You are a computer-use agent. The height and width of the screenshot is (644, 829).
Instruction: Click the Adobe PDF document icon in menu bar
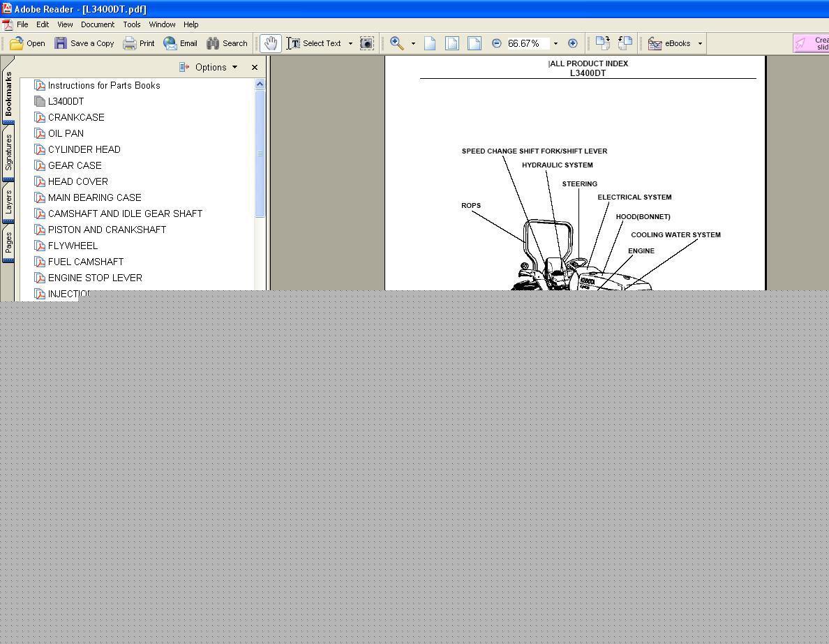coord(8,24)
